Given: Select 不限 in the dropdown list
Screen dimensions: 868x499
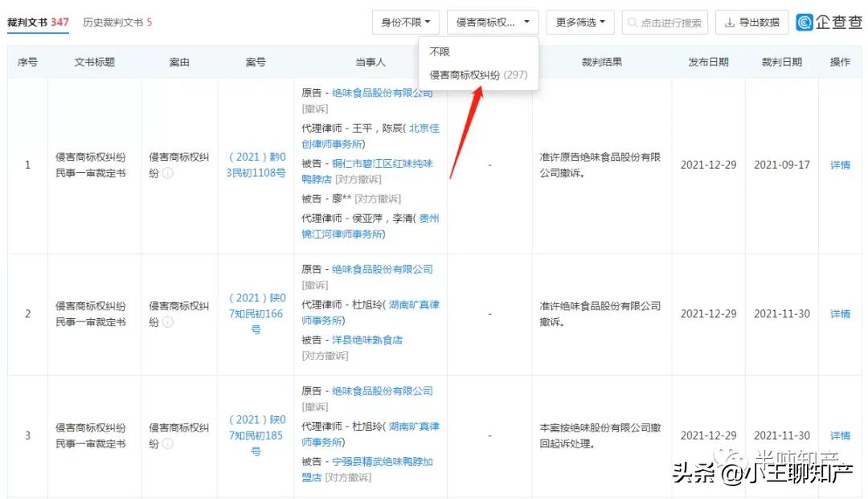Looking at the screenshot, I should click(440, 51).
